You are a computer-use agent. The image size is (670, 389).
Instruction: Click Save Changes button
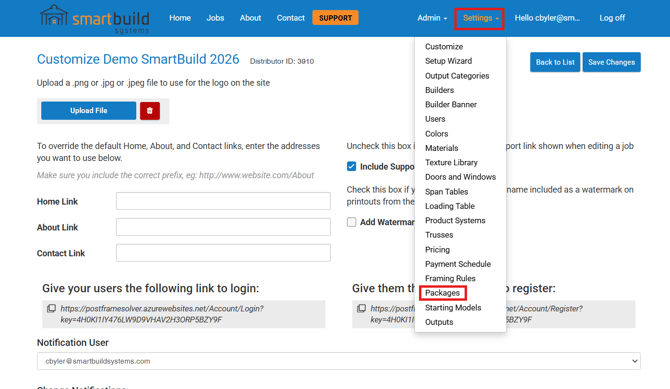point(611,62)
